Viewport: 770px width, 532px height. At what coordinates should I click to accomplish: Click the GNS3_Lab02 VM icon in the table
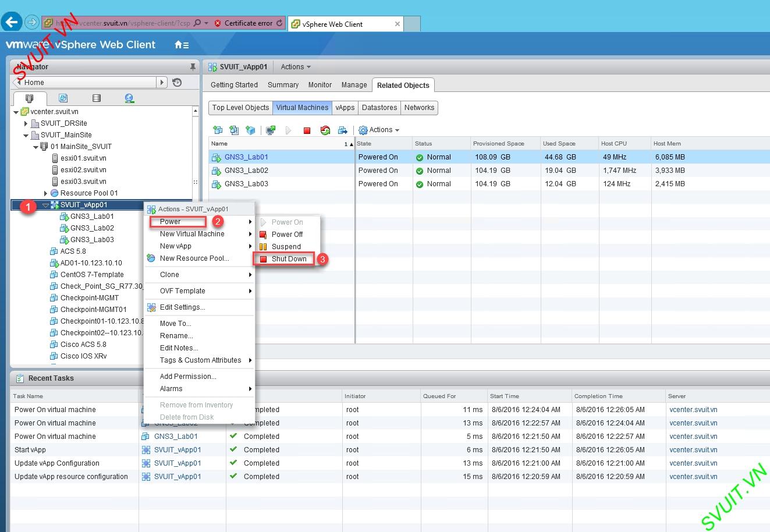pyautogui.click(x=217, y=171)
